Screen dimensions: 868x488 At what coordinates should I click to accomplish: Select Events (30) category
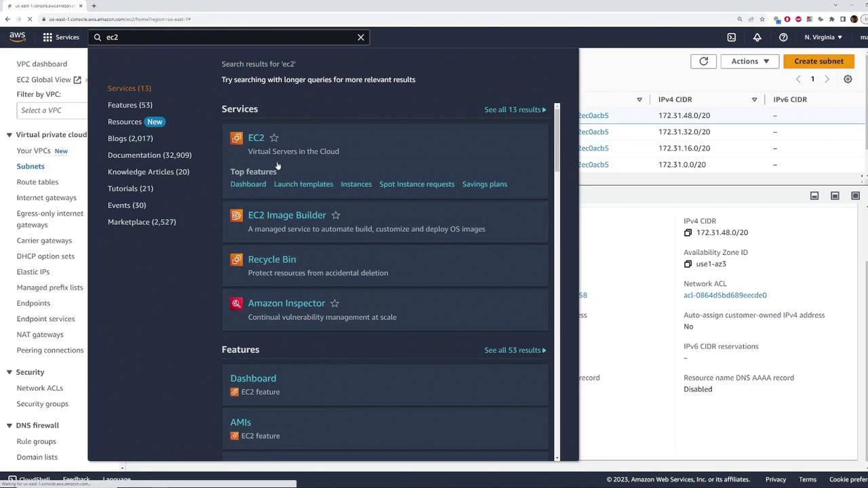tap(127, 205)
